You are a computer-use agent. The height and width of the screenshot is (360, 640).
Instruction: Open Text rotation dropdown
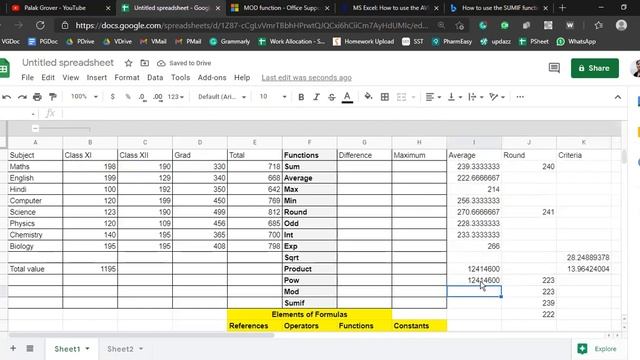click(x=497, y=97)
